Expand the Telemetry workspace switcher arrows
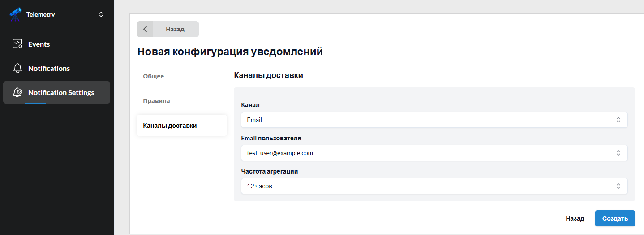The height and width of the screenshot is (235, 644). (x=101, y=14)
